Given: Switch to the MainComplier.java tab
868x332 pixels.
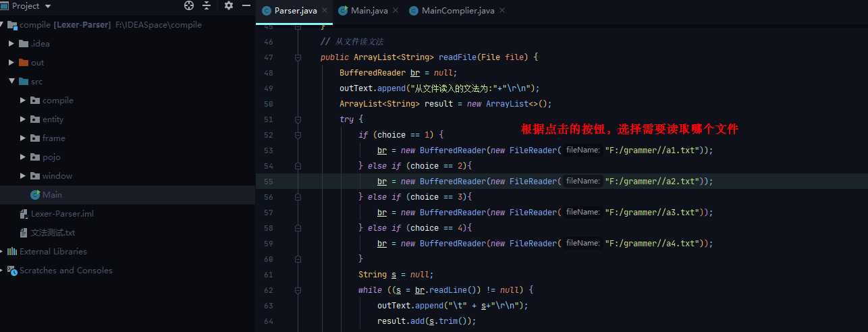Looking at the screenshot, I should point(457,11).
